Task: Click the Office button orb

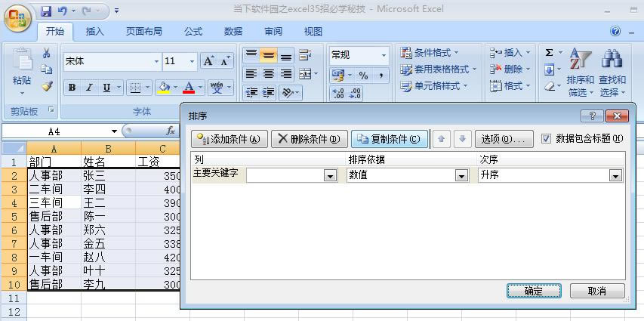Action: (x=17, y=20)
